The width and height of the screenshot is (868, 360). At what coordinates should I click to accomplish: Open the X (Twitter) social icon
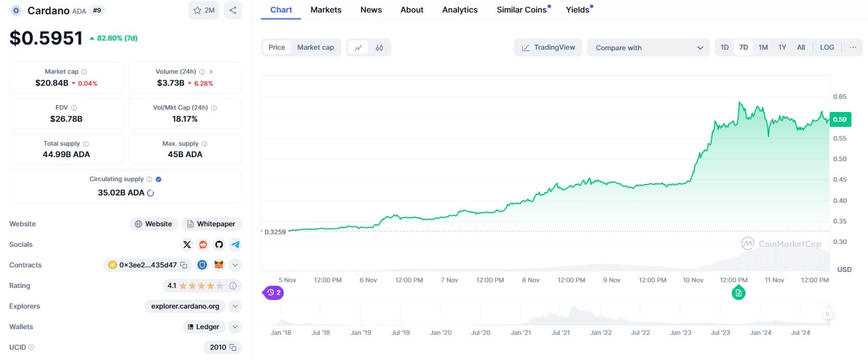pyautogui.click(x=187, y=245)
